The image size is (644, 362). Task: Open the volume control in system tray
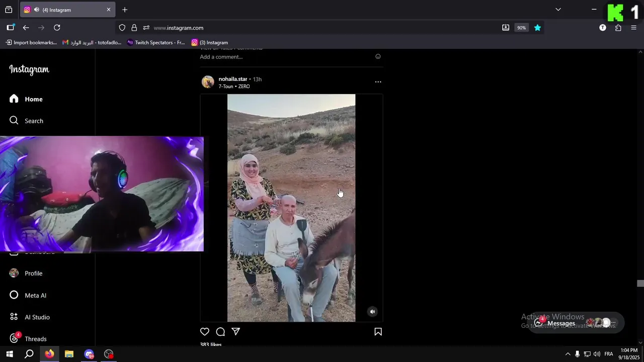pos(597,354)
